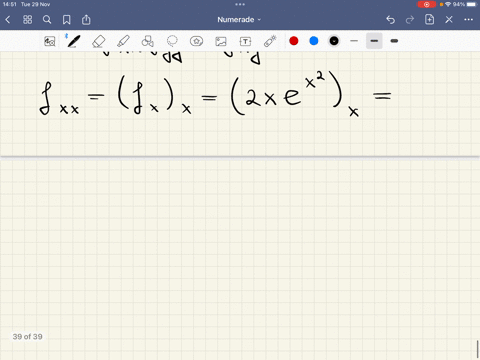Tap the status bar clock 14:51
This screenshot has width=480, height=360.
point(10,4)
